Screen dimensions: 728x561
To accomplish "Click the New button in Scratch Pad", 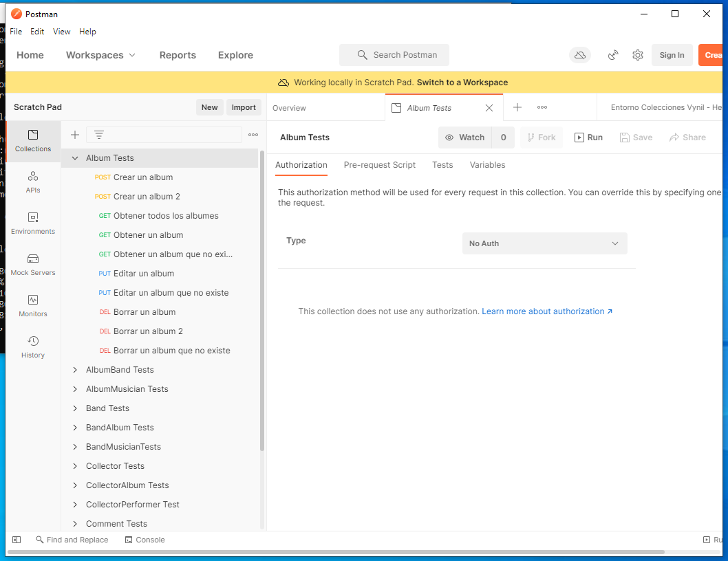I will pyautogui.click(x=209, y=107).
